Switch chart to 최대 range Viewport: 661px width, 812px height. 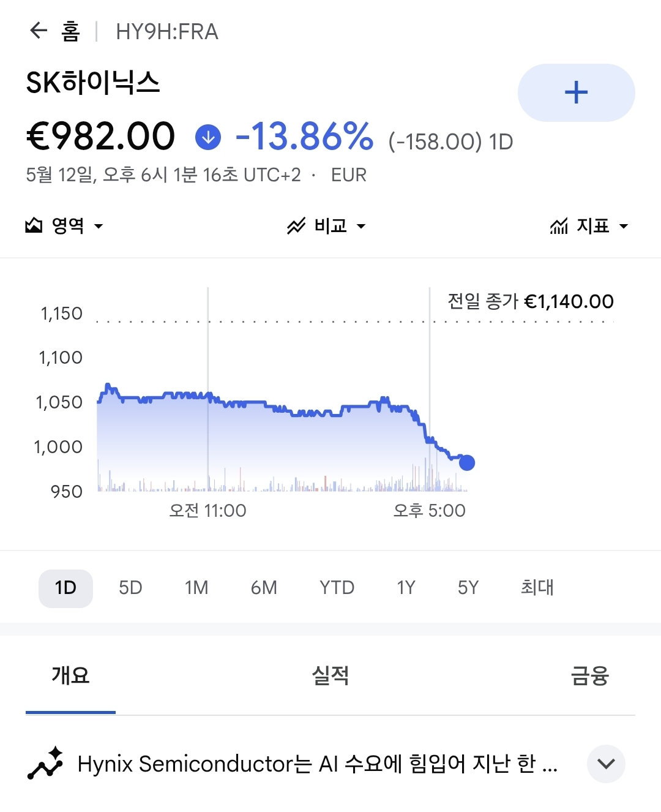click(537, 588)
